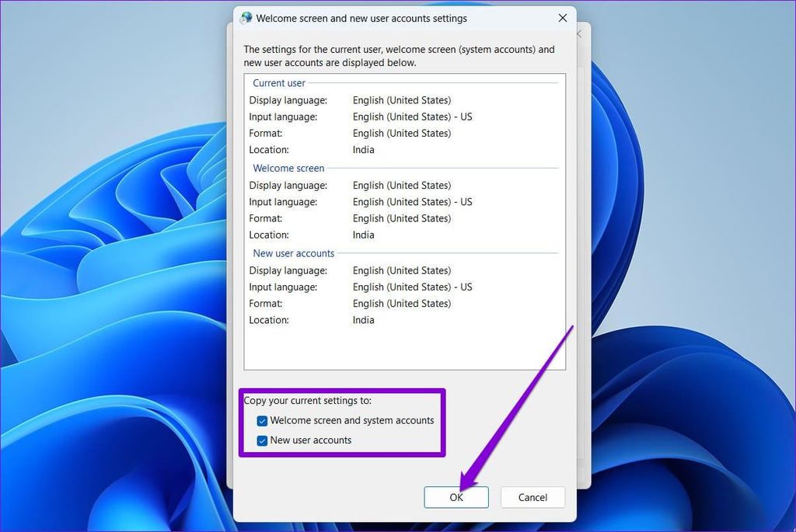Select the Current user Location India entry

point(363,150)
